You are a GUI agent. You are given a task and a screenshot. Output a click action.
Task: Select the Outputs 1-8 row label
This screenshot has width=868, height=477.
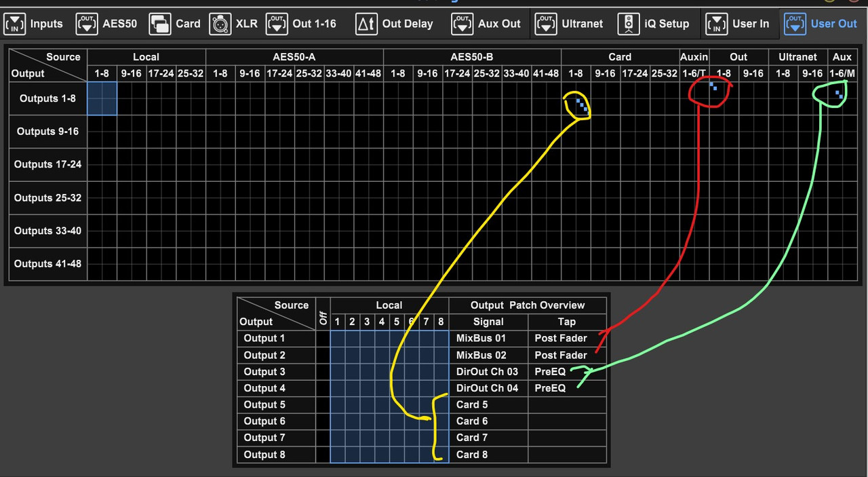tap(48, 98)
